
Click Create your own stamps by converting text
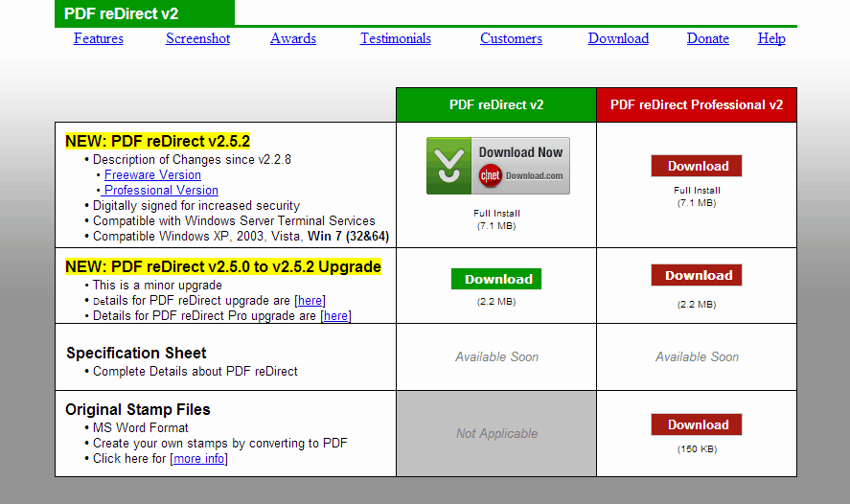pos(220,444)
